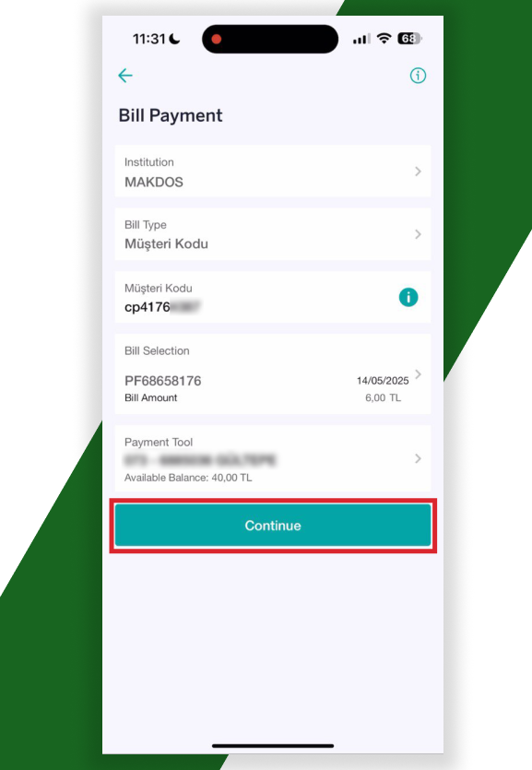Tap the moon focus mode icon

[174, 39]
